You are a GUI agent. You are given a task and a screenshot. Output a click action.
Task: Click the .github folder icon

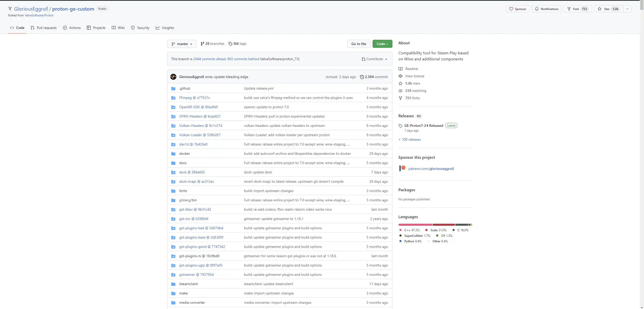(173, 89)
